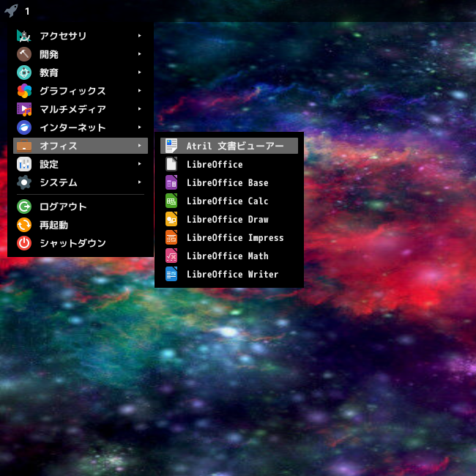
Task: Open the グラフィックス menu entry
Action: coord(81,91)
